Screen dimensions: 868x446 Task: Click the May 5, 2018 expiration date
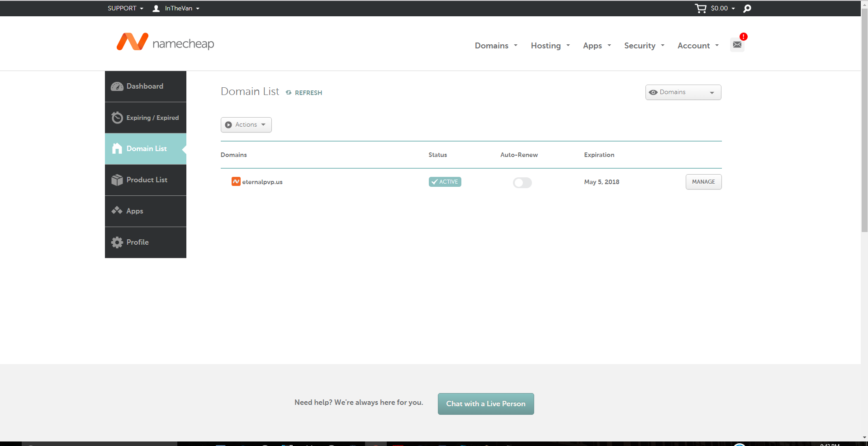[602, 182]
